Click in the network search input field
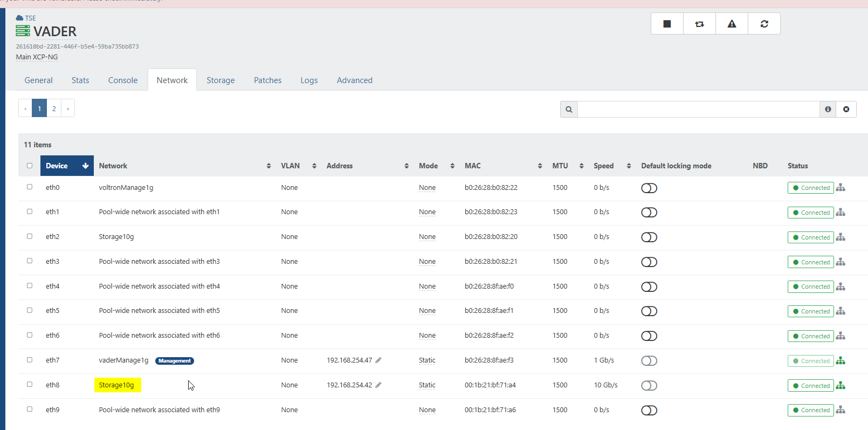868x430 pixels. click(x=698, y=109)
